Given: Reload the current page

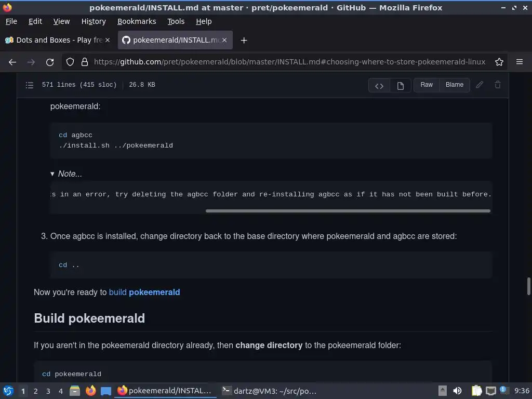Looking at the screenshot, I should [50, 62].
